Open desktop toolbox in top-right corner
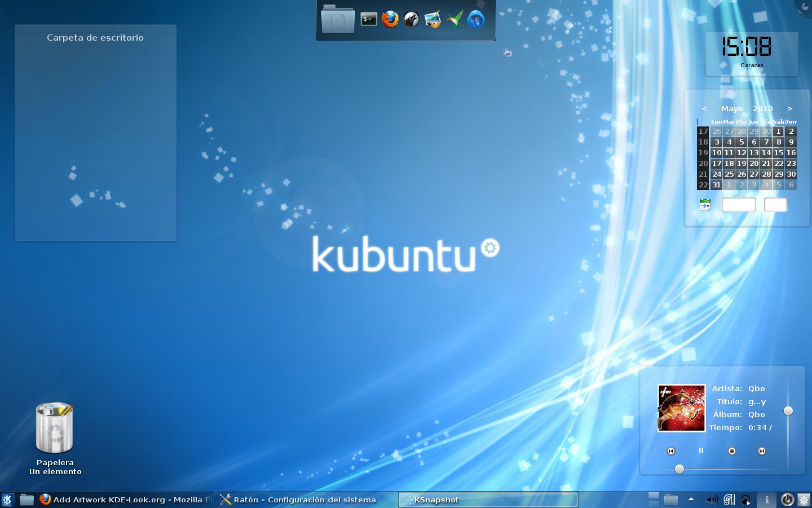 coord(805,7)
